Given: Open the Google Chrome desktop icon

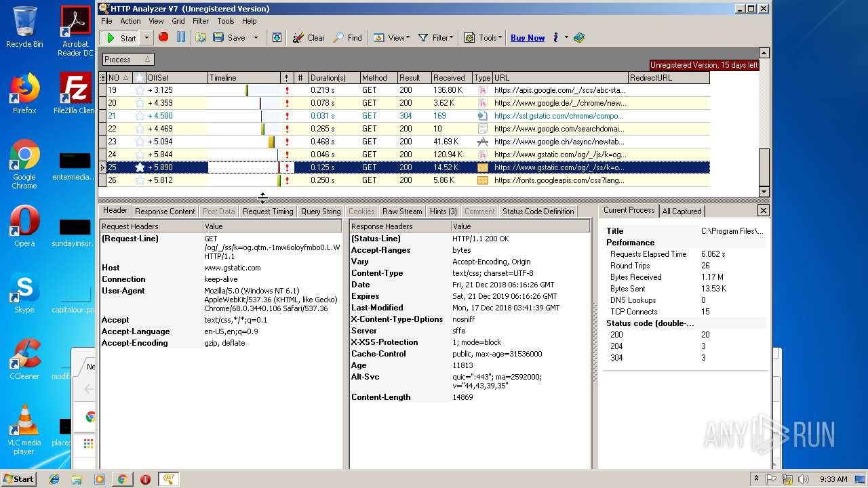Looking at the screenshot, I should click(x=24, y=164).
